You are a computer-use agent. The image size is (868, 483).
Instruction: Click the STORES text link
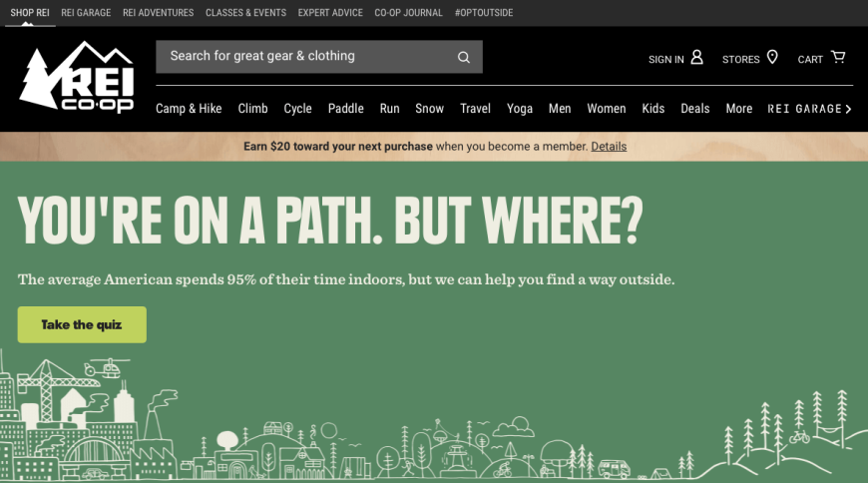[740, 59]
